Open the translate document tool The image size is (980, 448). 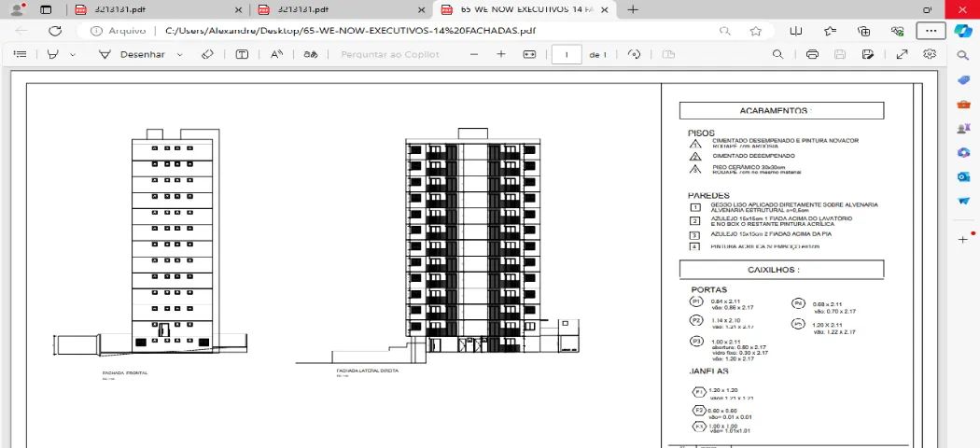(x=311, y=54)
